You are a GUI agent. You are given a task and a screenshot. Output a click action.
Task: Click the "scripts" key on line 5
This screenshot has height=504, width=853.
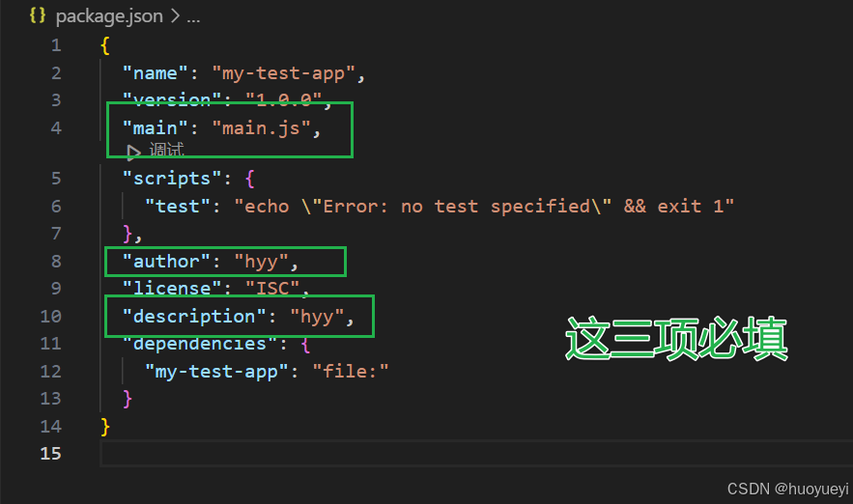(x=172, y=179)
